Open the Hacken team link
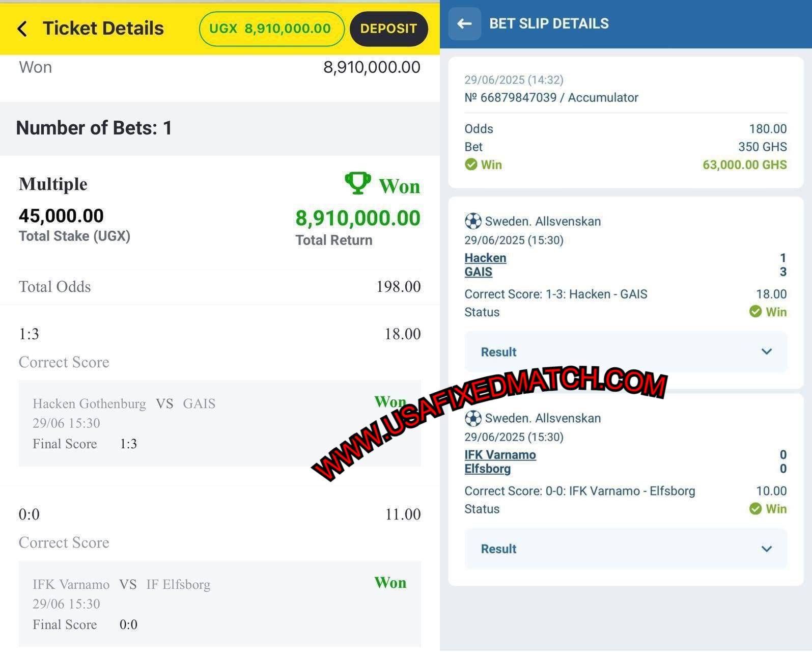The height and width of the screenshot is (652, 812). pos(485,258)
